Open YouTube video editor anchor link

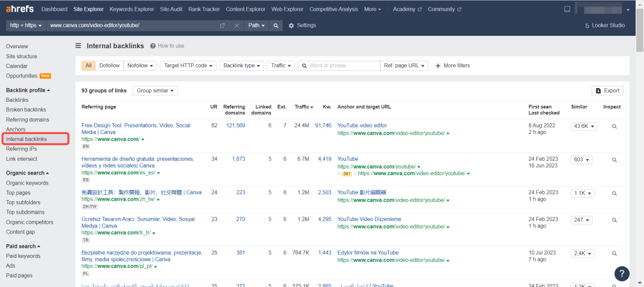pyautogui.click(x=363, y=126)
